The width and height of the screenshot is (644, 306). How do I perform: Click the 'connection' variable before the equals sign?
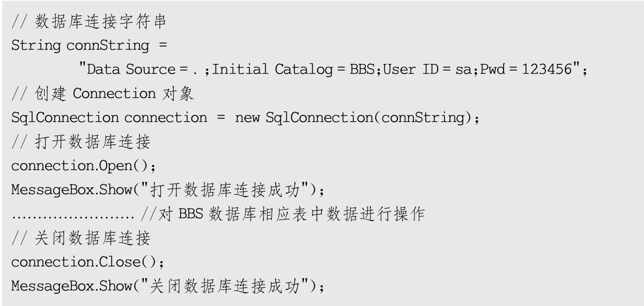tap(166, 118)
